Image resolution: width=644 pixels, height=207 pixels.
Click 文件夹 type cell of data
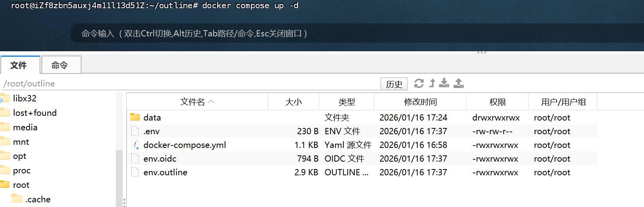pos(337,117)
